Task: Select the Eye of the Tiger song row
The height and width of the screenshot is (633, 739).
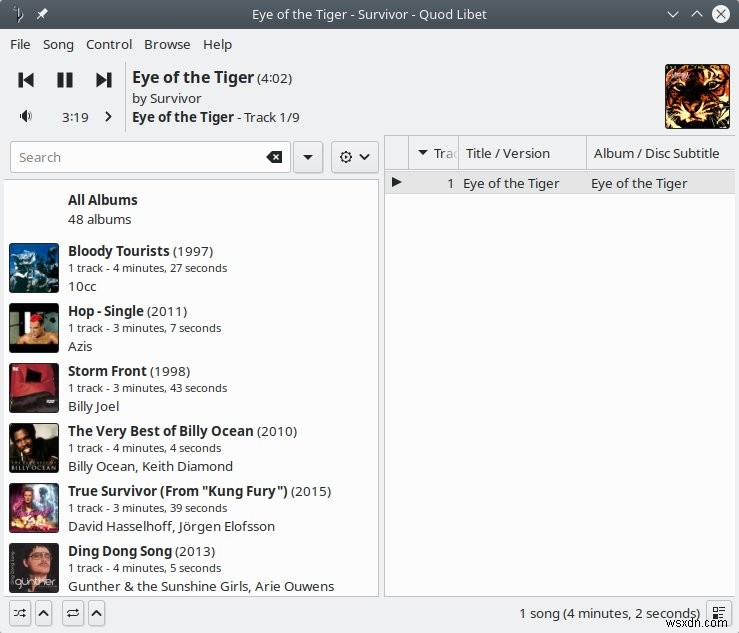Action: coord(560,183)
